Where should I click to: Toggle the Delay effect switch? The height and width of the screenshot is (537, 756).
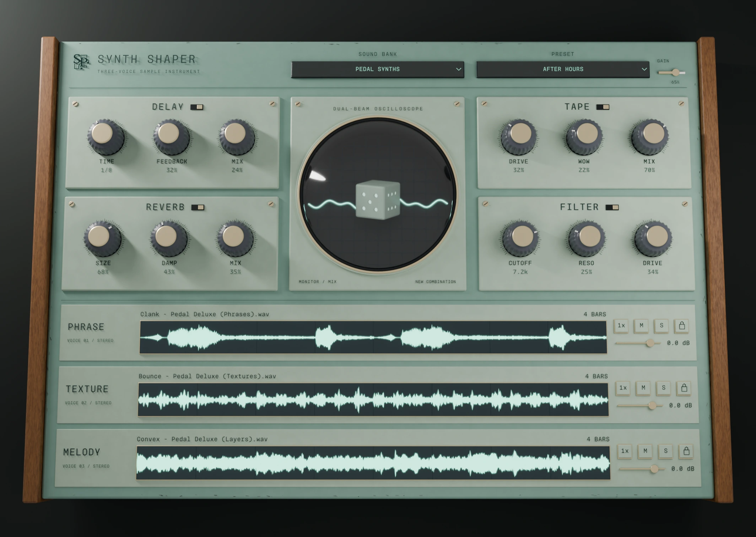point(197,107)
